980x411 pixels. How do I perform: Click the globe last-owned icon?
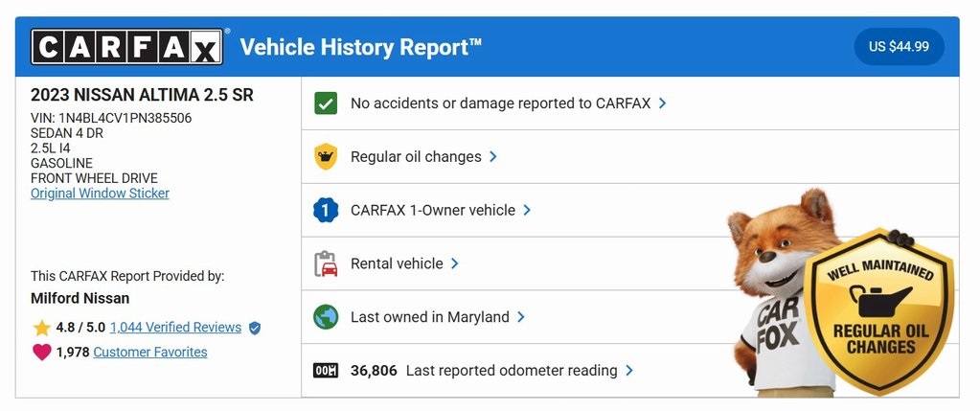click(326, 317)
